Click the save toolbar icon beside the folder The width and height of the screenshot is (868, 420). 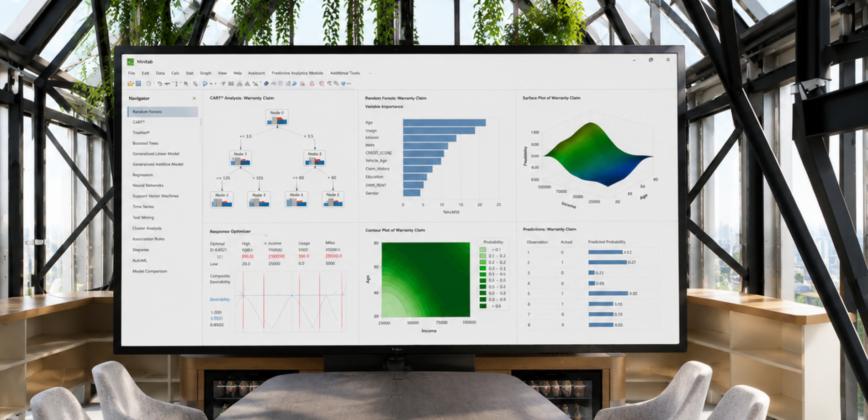(138, 84)
